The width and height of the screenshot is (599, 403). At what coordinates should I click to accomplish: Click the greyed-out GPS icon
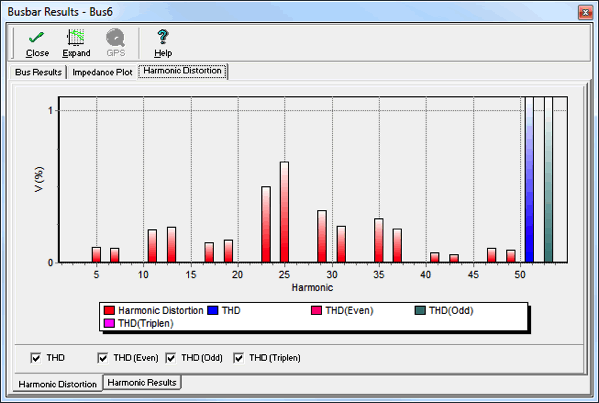[x=115, y=37]
